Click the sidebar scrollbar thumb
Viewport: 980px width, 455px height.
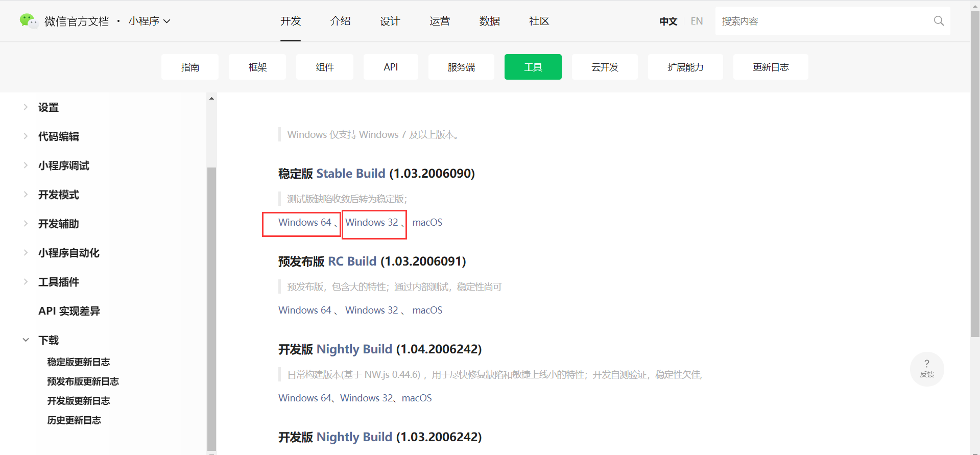(x=211, y=308)
